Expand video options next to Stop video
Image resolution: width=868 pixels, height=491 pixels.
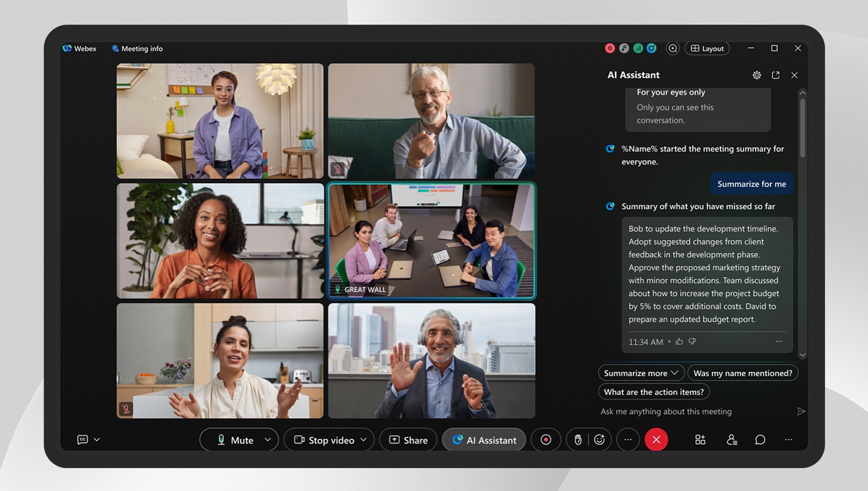click(x=363, y=440)
